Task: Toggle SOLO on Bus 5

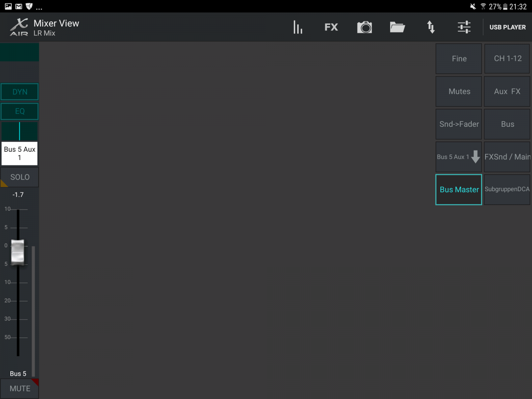Action: 20,177
